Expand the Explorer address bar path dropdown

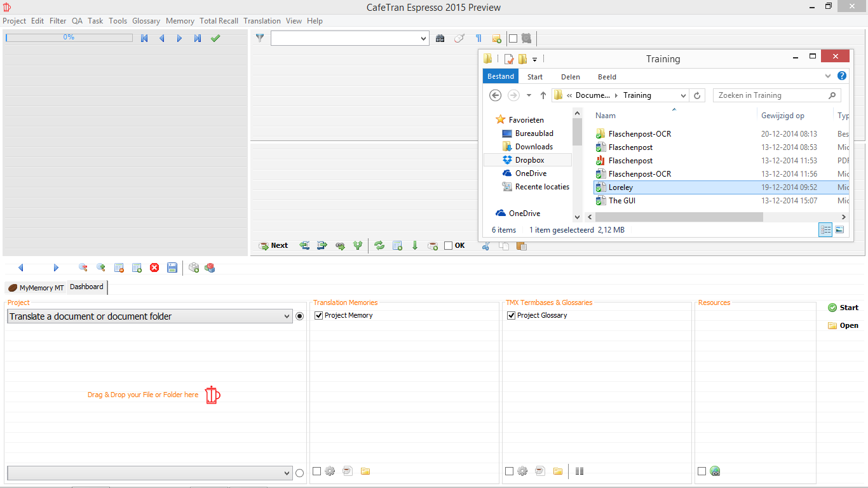coord(683,95)
